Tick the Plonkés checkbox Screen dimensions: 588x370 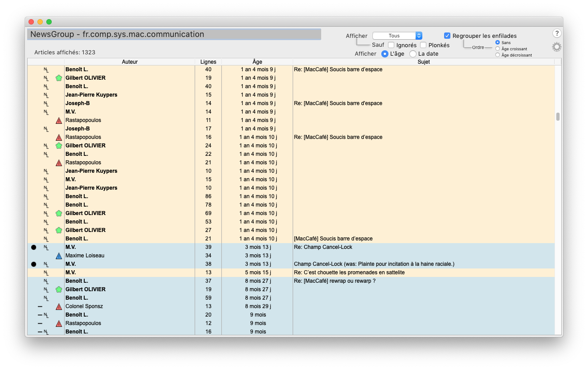coord(423,45)
